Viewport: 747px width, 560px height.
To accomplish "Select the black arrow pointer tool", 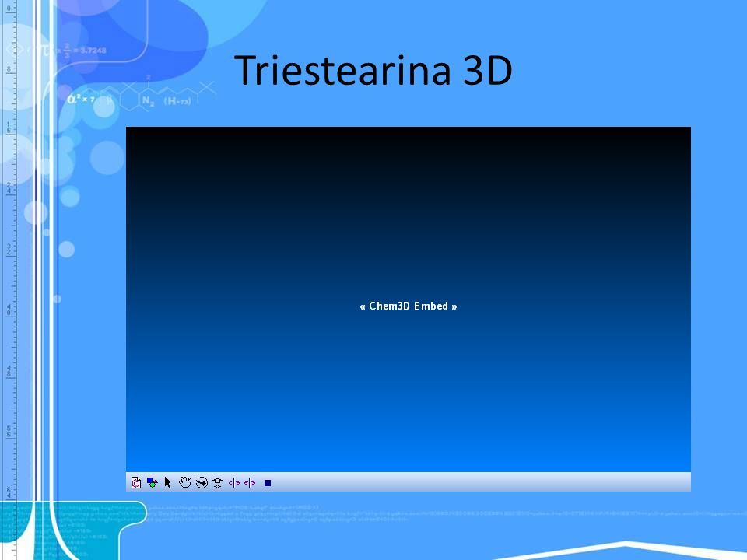I will pos(168,483).
